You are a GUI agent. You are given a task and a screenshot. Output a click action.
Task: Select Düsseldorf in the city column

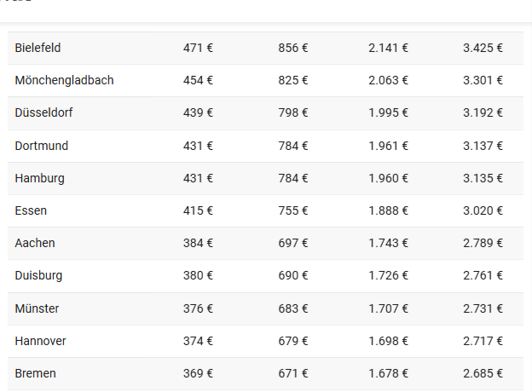coord(43,112)
